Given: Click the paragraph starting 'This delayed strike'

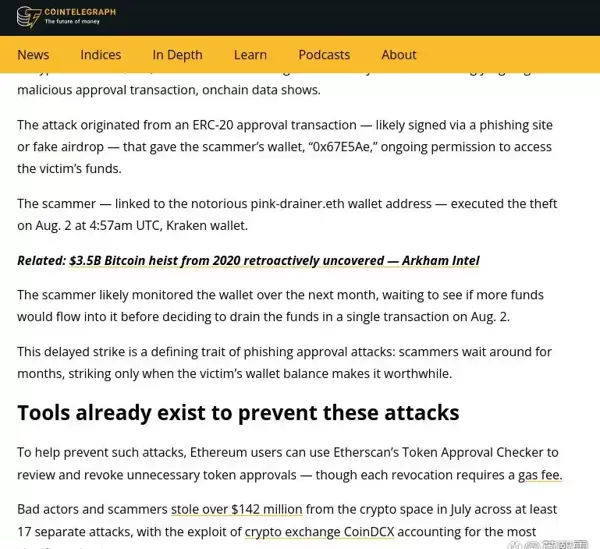Looking at the screenshot, I should [x=284, y=363].
